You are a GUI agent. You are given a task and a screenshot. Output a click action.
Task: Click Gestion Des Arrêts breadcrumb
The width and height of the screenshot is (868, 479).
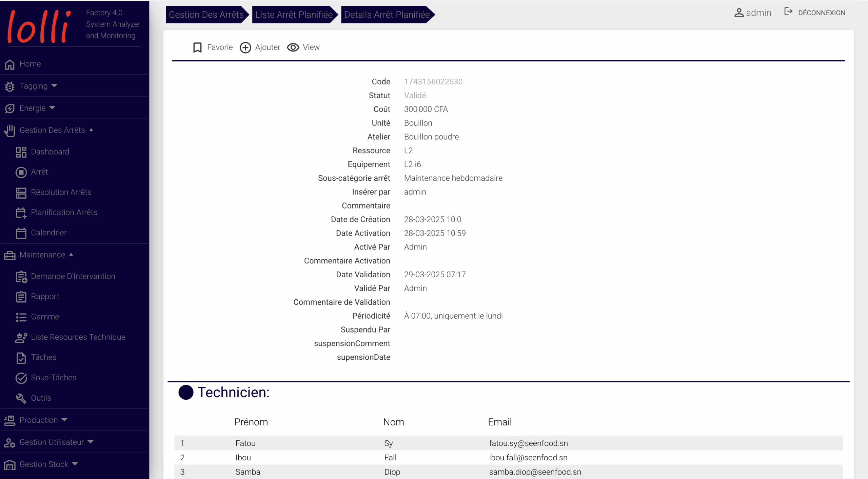click(x=206, y=15)
